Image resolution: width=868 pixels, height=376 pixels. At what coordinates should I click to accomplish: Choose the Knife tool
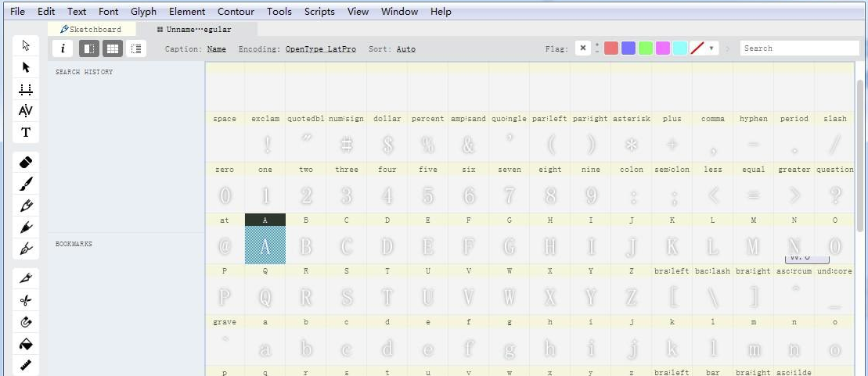(x=26, y=279)
